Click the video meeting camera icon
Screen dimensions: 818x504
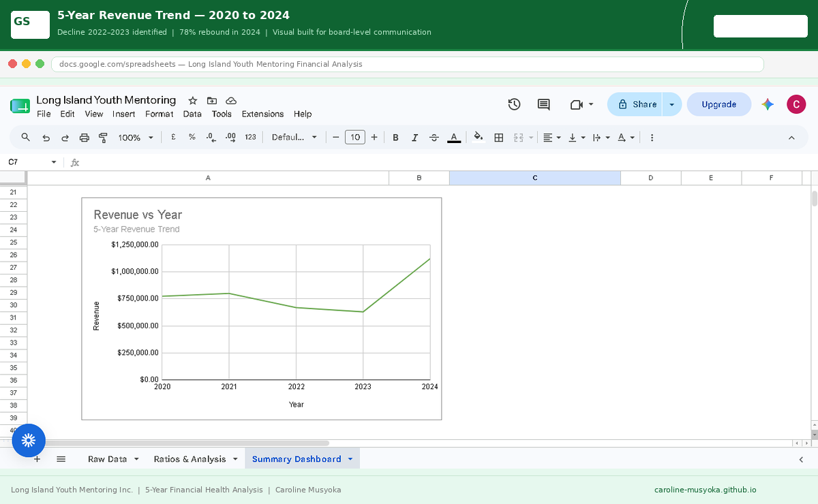(577, 104)
